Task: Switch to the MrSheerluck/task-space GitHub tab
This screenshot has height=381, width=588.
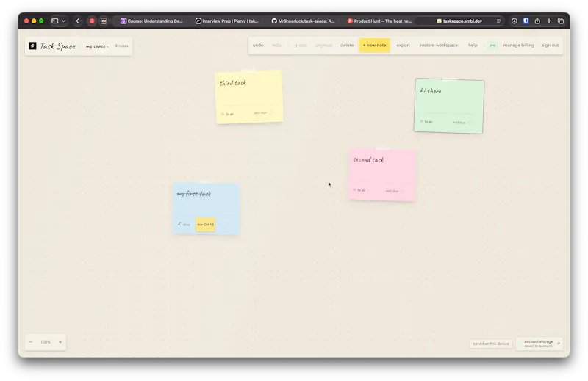Action: pyautogui.click(x=303, y=21)
